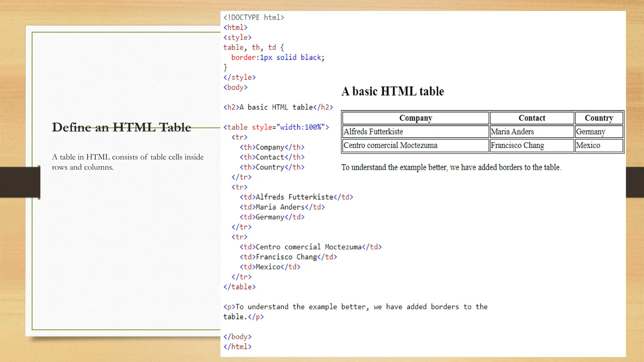Click the 'A basic HTML table' rendered heading
The width and height of the screenshot is (644, 362).
point(393,91)
